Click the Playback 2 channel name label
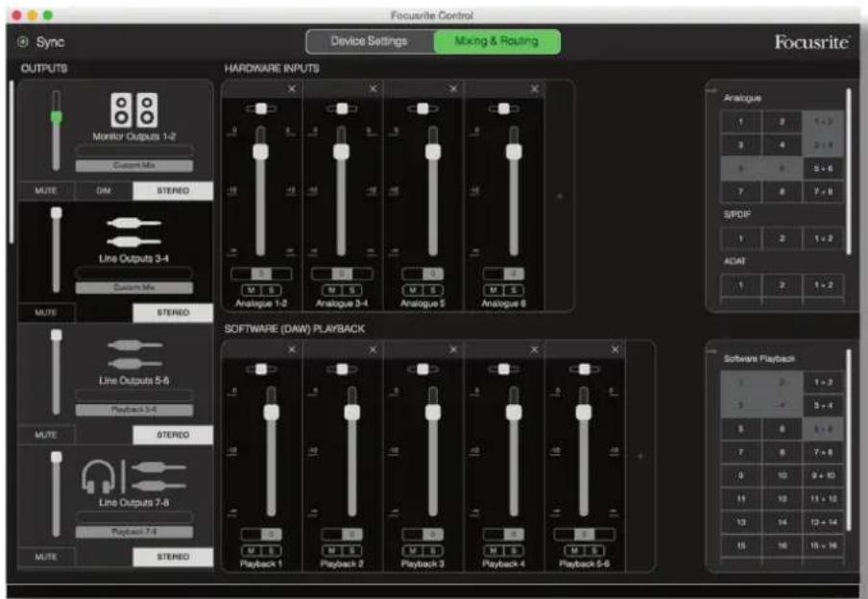This screenshot has width=868, height=599. click(342, 564)
